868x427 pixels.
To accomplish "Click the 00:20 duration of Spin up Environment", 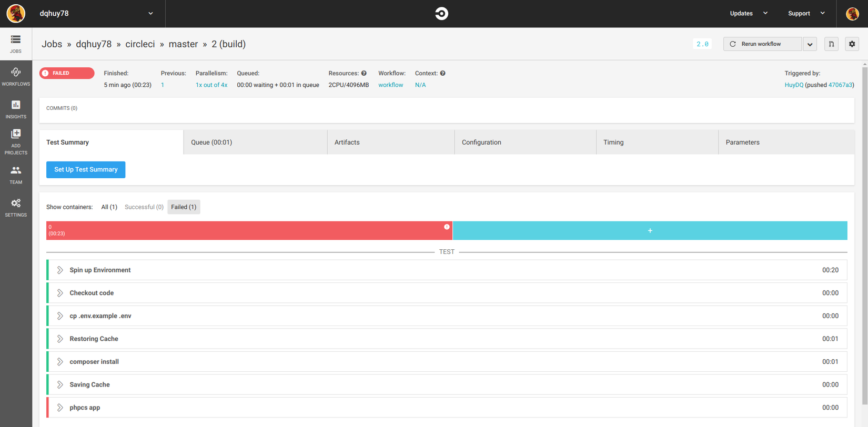I will tap(830, 270).
